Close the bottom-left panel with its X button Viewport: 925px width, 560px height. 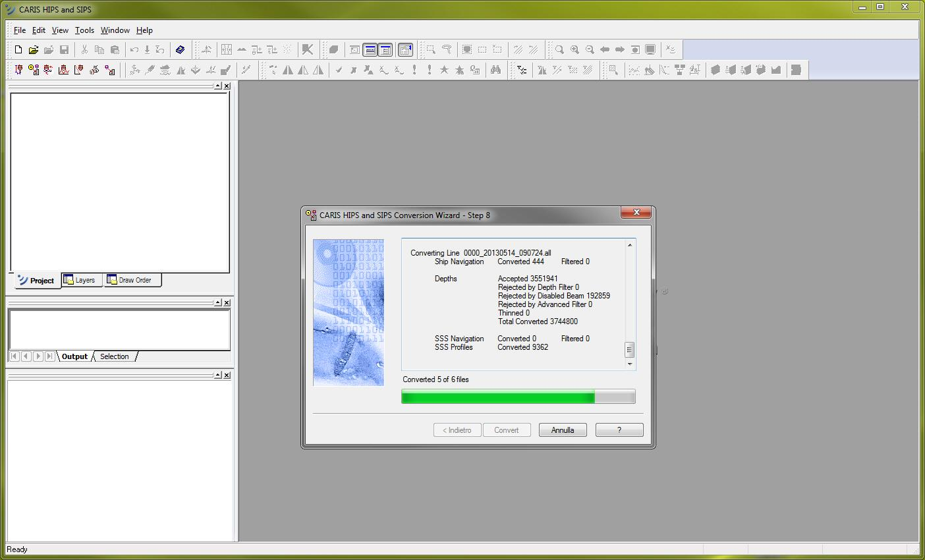tap(227, 375)
